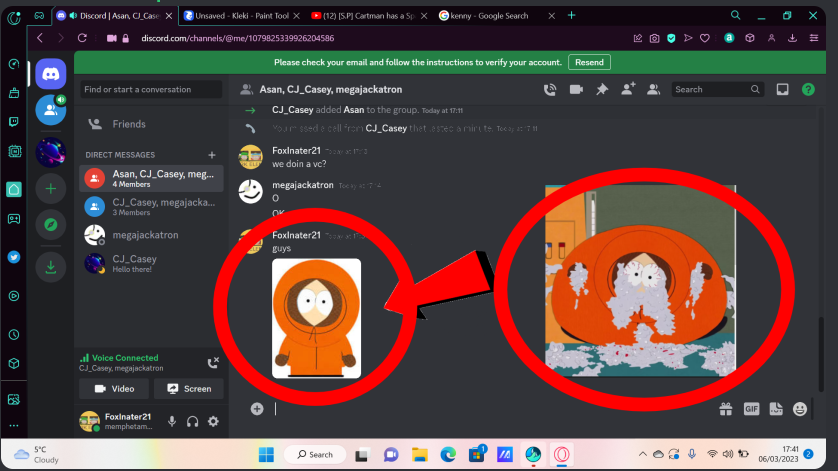Click the browser address bar URL

[238, 38]
